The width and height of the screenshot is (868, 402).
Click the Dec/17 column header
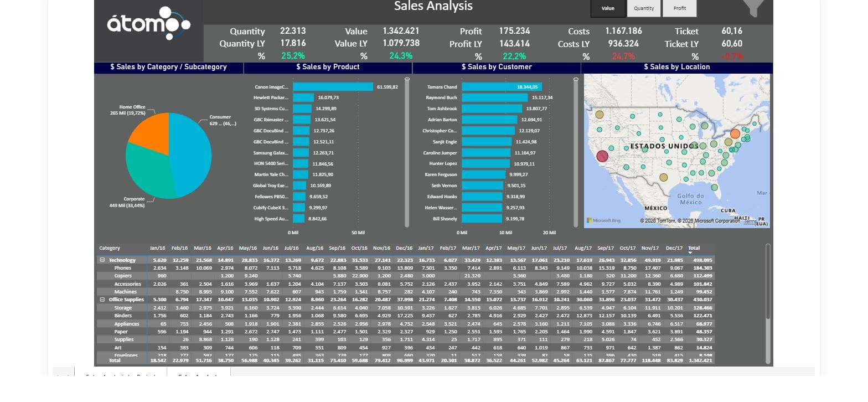click(674, 248)
